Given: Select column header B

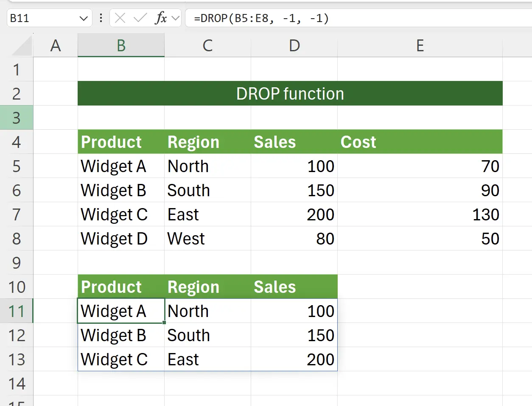Looking at the screenshot, I should click(121, 45).
